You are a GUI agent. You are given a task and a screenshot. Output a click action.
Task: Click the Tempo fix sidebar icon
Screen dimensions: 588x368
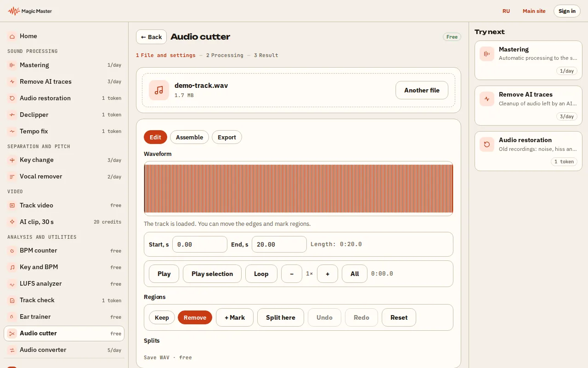click(12, 132)
